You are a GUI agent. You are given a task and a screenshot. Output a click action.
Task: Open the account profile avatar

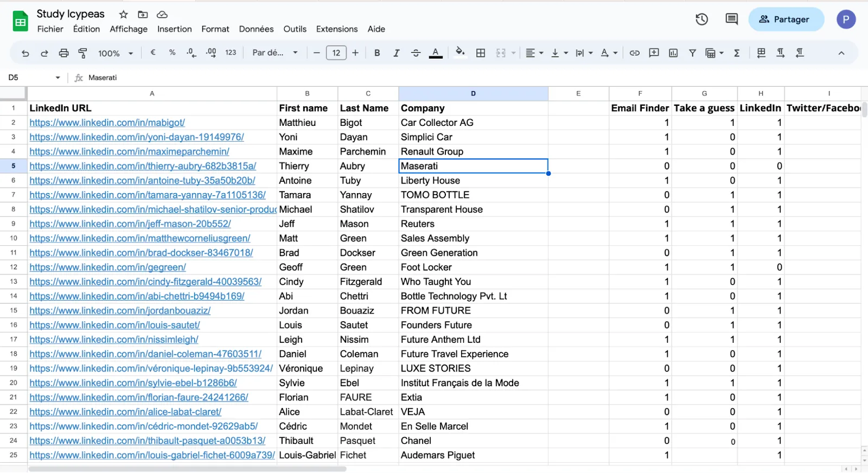pos(846,19)
